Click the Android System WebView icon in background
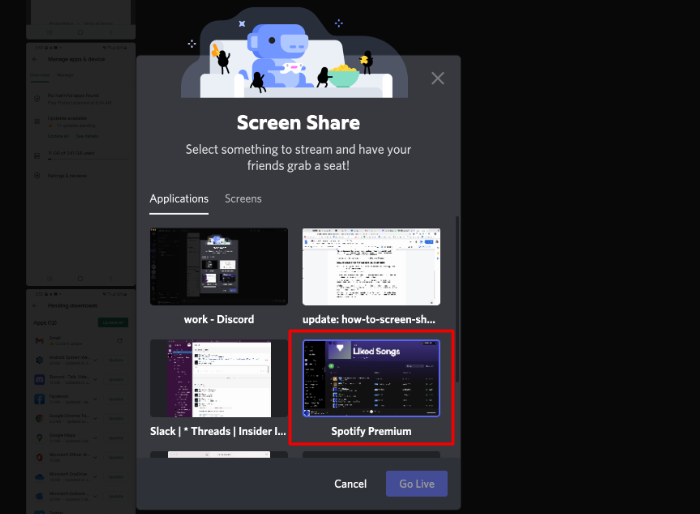 (x=39, y=360)
